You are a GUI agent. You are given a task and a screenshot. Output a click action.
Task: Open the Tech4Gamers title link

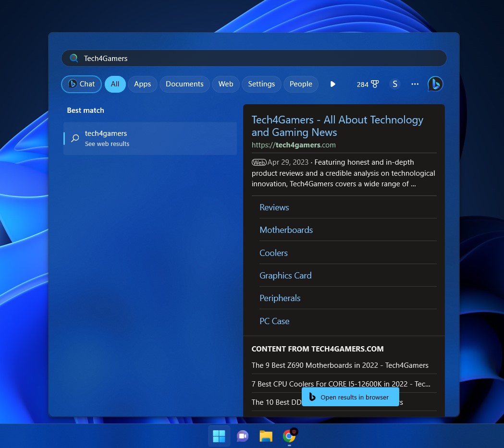(x=337, y=126)
